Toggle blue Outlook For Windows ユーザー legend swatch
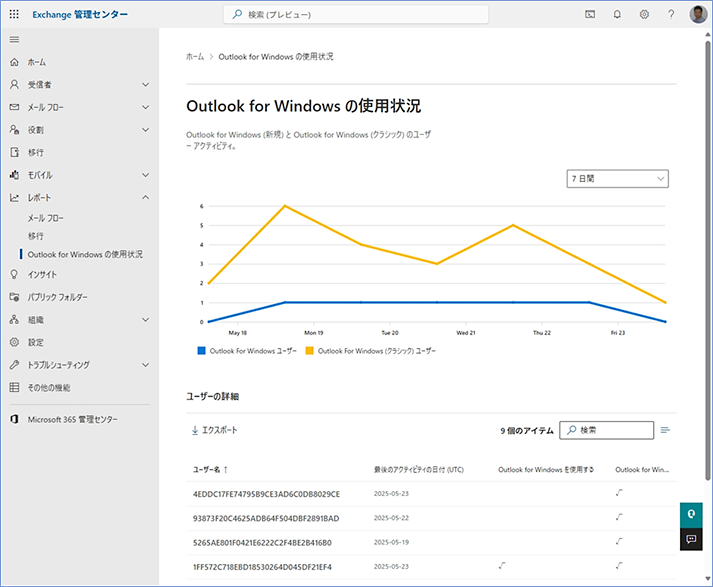 [201, 351]
